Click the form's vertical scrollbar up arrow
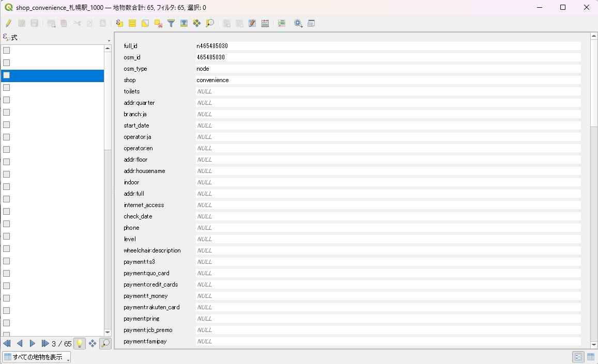The width and height of the screenshot is (598, 364). [594, 36]
